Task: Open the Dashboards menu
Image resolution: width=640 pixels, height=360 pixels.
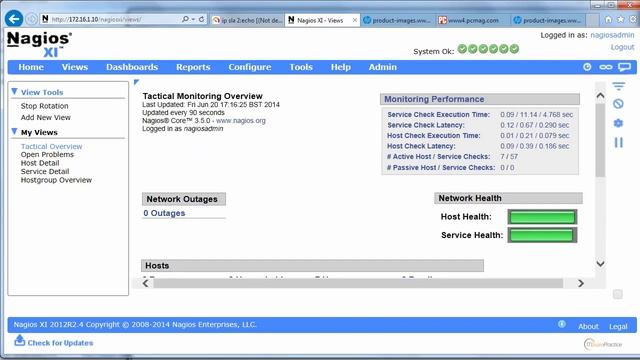Action: [132, 67]
